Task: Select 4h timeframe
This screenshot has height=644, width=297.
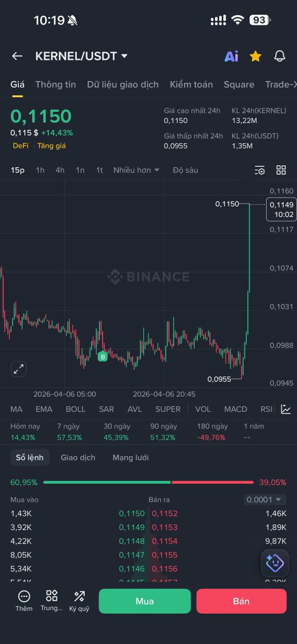Action: point(60,170)
